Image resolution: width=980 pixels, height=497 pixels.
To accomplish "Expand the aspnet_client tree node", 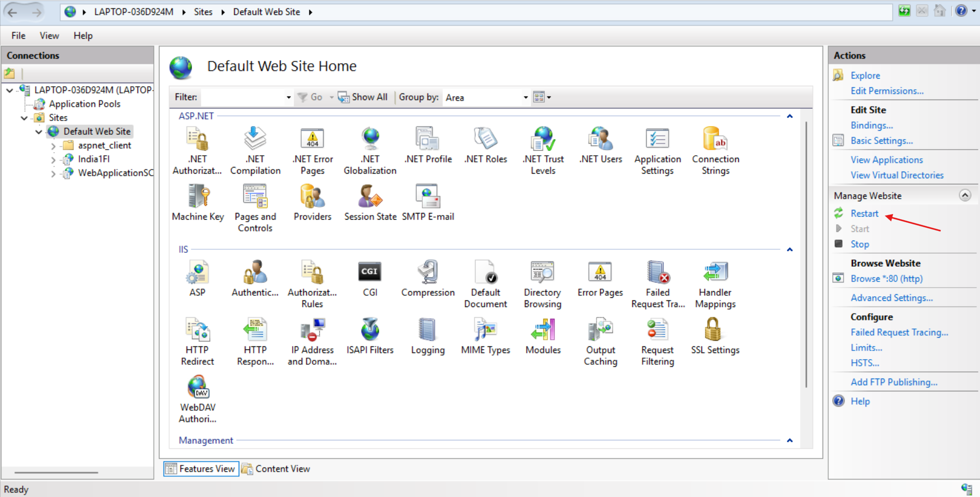I will pos(53,146).
